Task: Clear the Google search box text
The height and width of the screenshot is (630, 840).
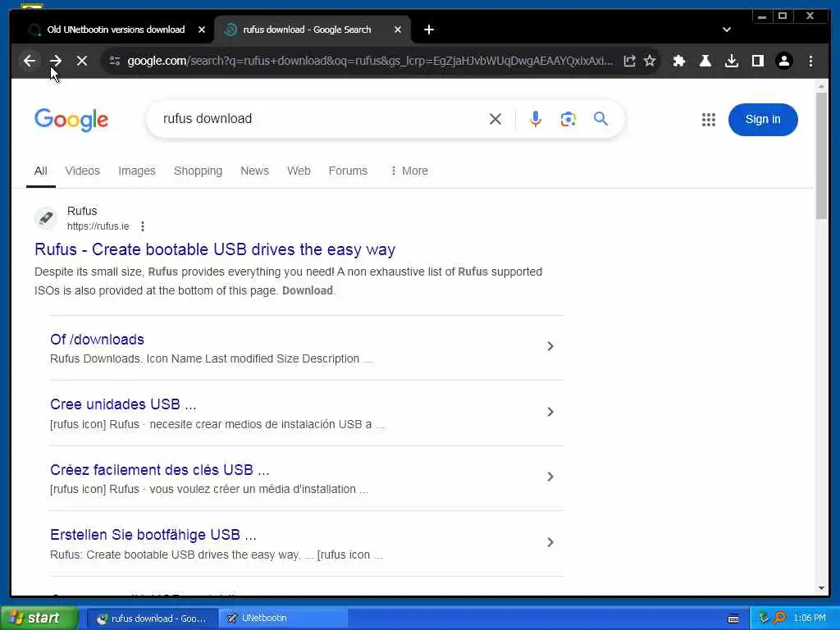Action: (x=495, y=119)
